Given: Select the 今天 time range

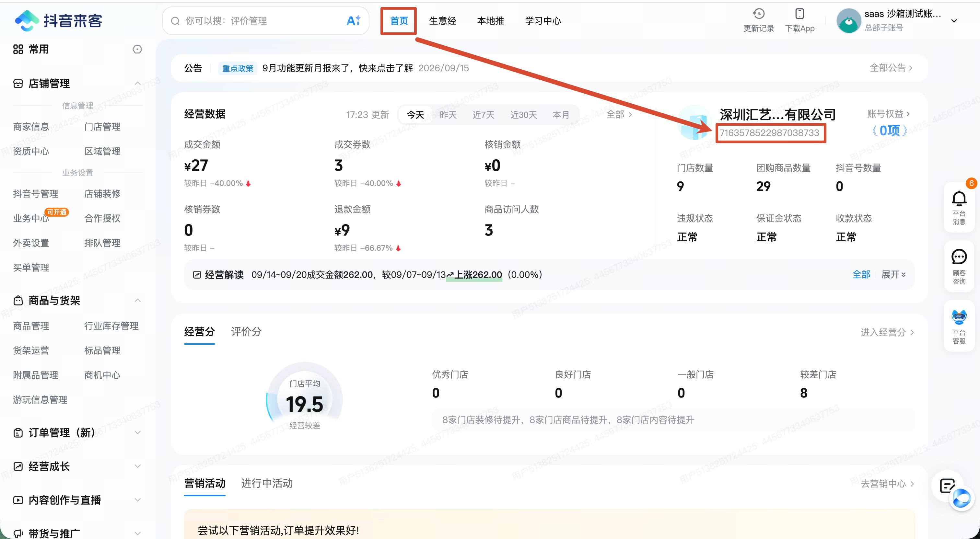Looking at the screenshot, I should click(x=415, y=114).
